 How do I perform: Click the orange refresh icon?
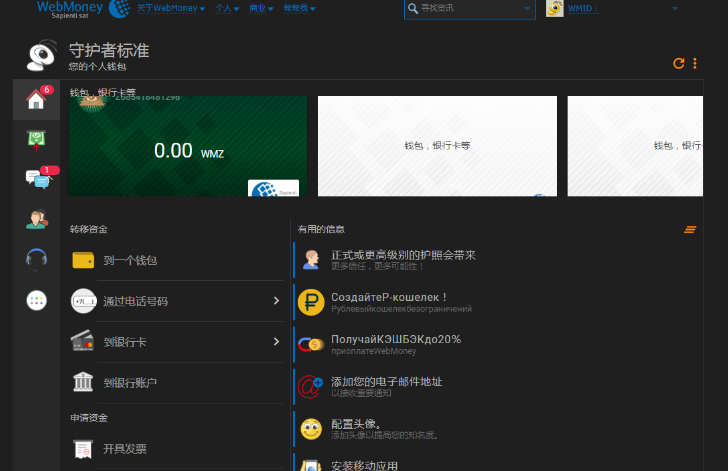(679, 63)
